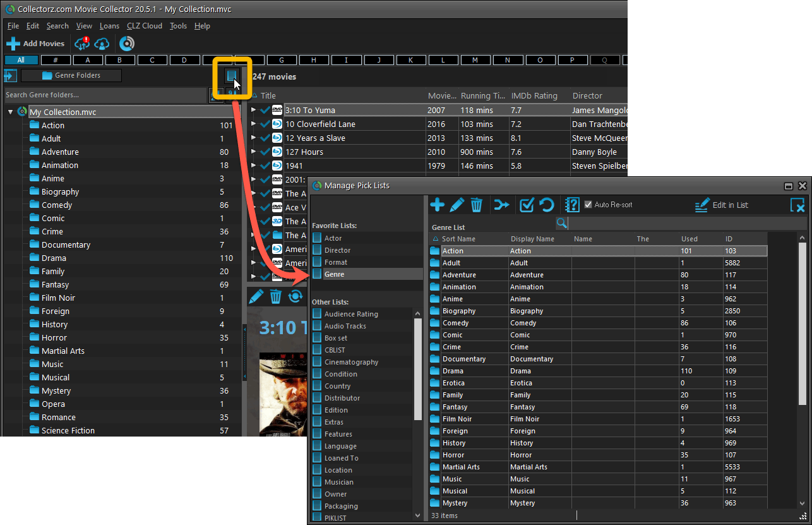Expand the 3:10 To Yuma movie row
Image resolution: width=812 pixels, height=525 pixels.
point(254,110)
